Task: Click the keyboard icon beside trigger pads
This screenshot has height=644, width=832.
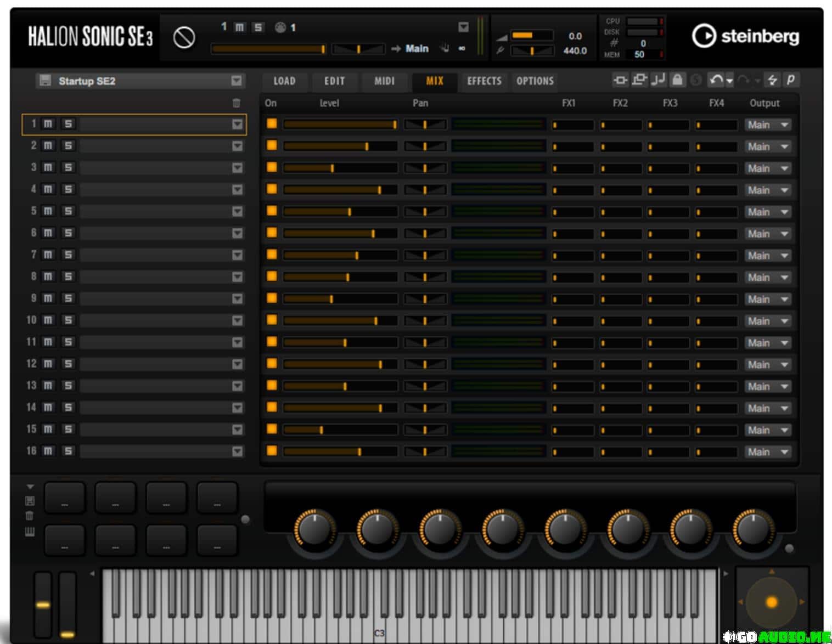Action: tap(30, 531)
